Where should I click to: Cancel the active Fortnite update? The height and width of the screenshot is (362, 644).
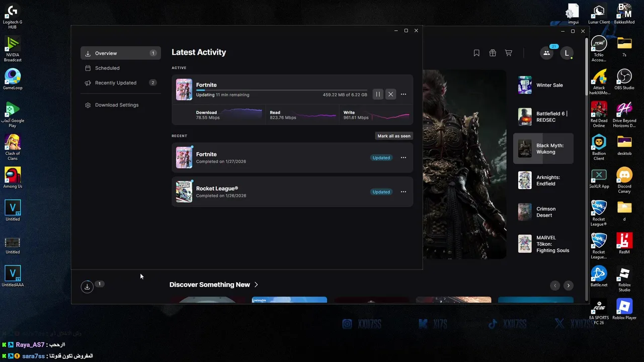pos(390,94)
